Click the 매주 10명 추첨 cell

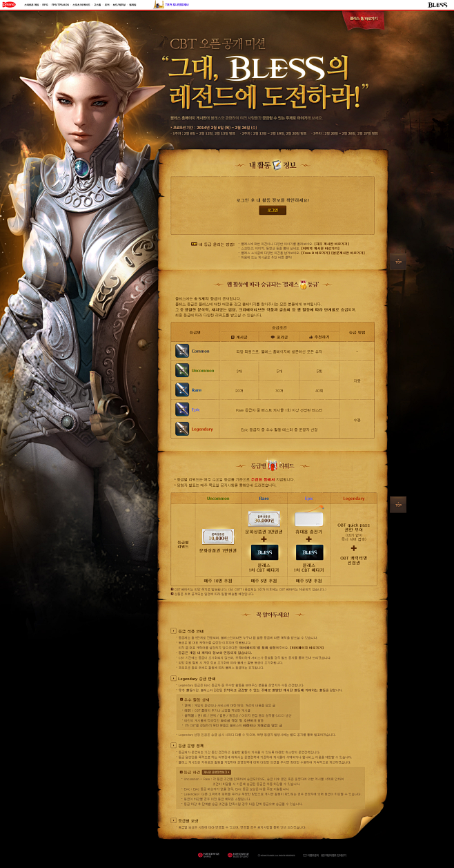coord(218,580)
